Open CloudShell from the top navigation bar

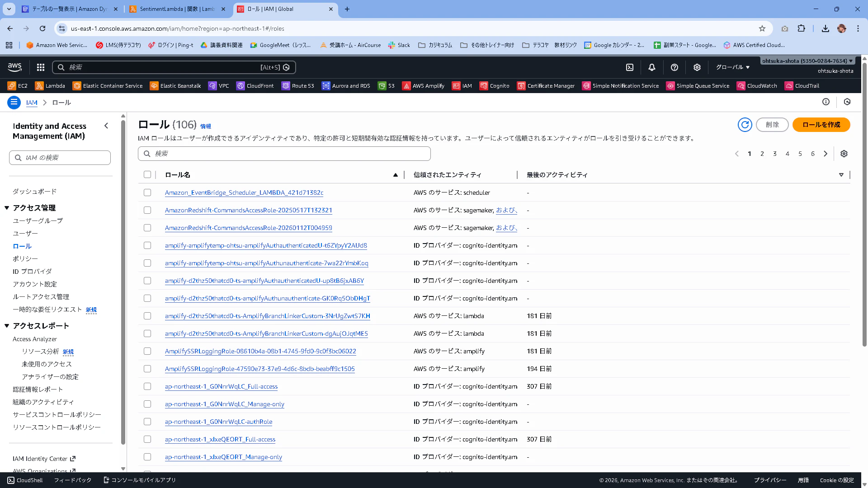tap(630, 67)
